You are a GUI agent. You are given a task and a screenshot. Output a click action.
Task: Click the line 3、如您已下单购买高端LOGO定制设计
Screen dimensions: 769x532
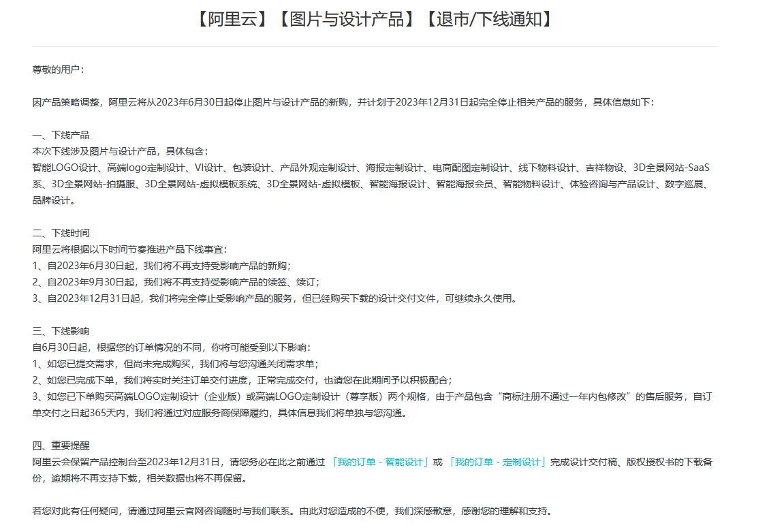click(372, 396)
